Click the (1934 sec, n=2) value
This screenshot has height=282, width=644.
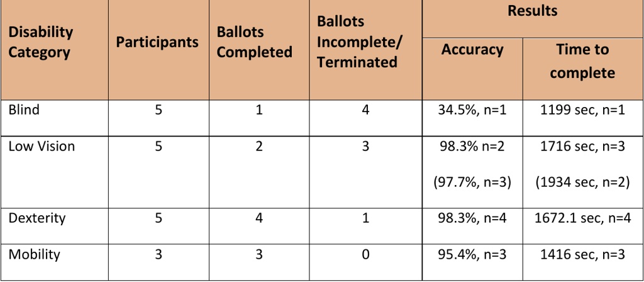click(x=582, y=183)
